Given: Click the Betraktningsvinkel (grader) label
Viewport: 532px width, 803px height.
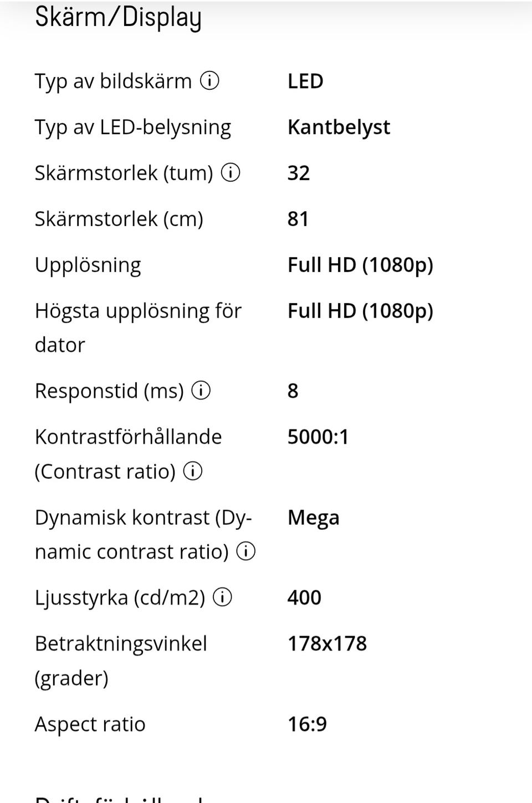Looking at the screenshot, I should pos(121,661).
